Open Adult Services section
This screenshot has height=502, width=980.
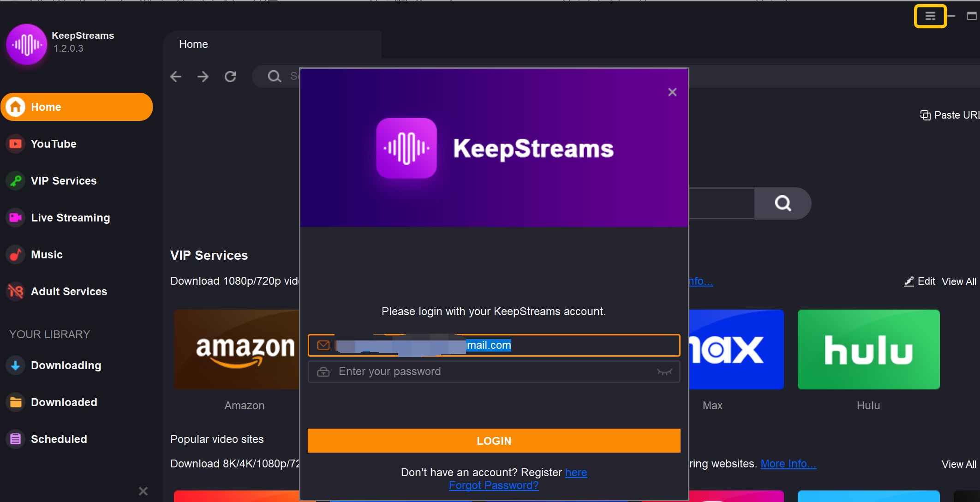coord(69,292)
